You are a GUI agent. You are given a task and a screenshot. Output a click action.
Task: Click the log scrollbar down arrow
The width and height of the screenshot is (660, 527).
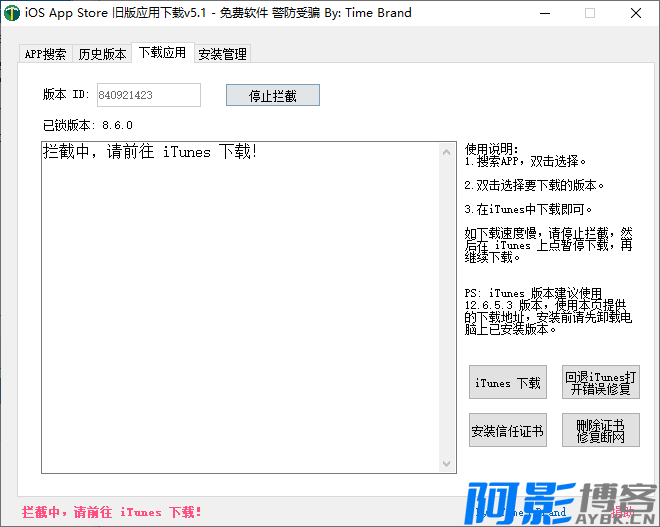click(448, 464)
